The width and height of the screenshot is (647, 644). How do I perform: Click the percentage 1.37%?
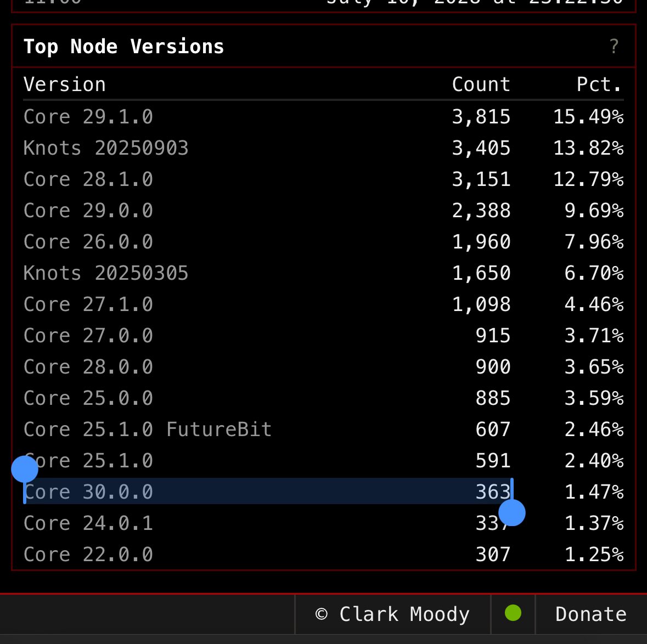click(x=594, y=523)
